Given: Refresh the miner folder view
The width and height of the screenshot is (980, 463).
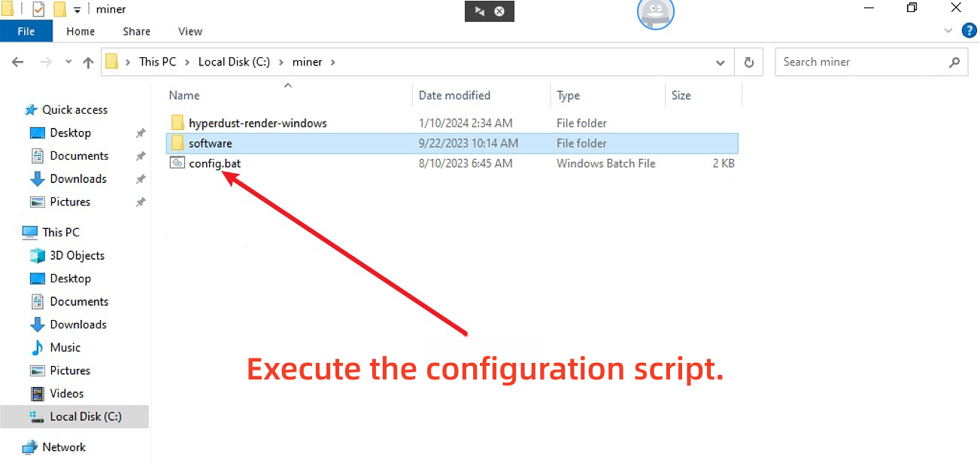Looking at the screenshot, I should [x=748, y=62].
